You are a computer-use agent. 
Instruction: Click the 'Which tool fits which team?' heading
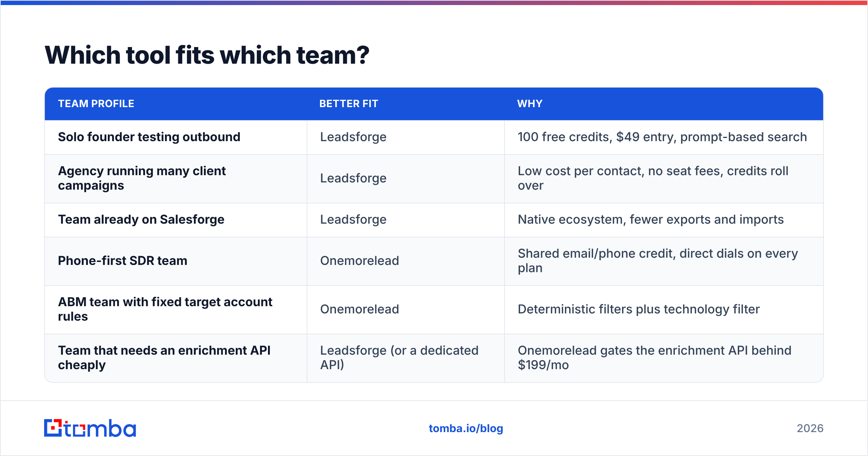click(207, 55)
